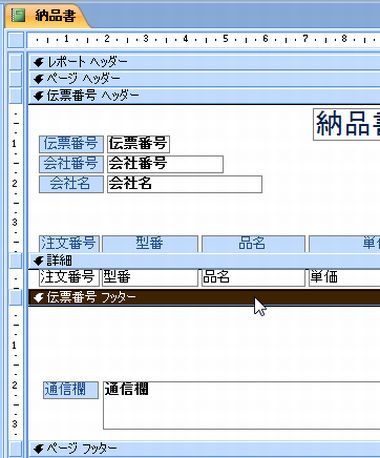This screenshot has width=380, height=458.
Task: Click the 伝票番号 フッター section bar
Action: click(204, 297)
